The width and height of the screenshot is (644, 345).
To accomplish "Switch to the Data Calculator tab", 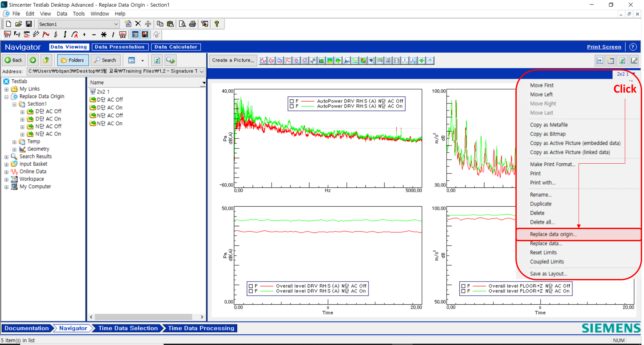I will pyautogui.click(x=176, y=47).
